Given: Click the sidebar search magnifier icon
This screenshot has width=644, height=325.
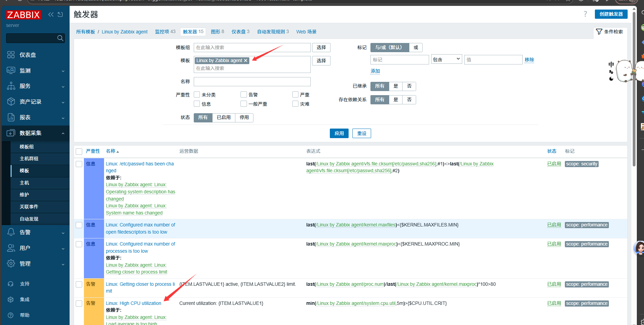Looking at the screenshot, I should [60, 38].
